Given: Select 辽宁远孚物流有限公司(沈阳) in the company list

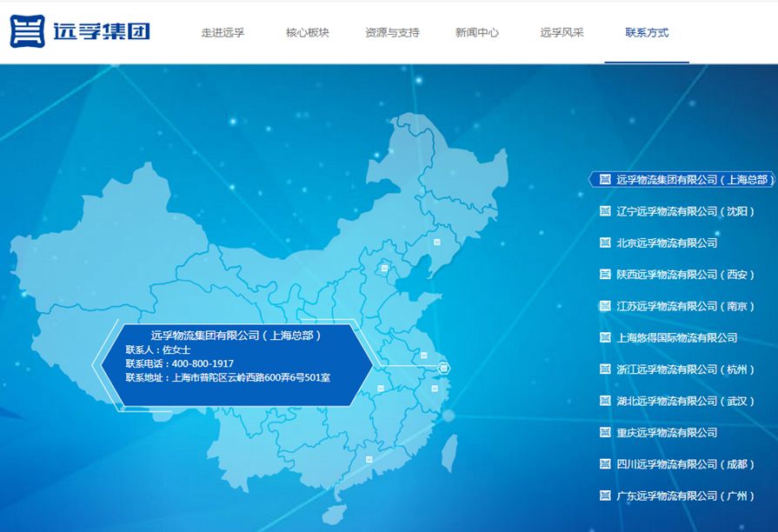Looking at the screenshot, I should tap(685, 211).
